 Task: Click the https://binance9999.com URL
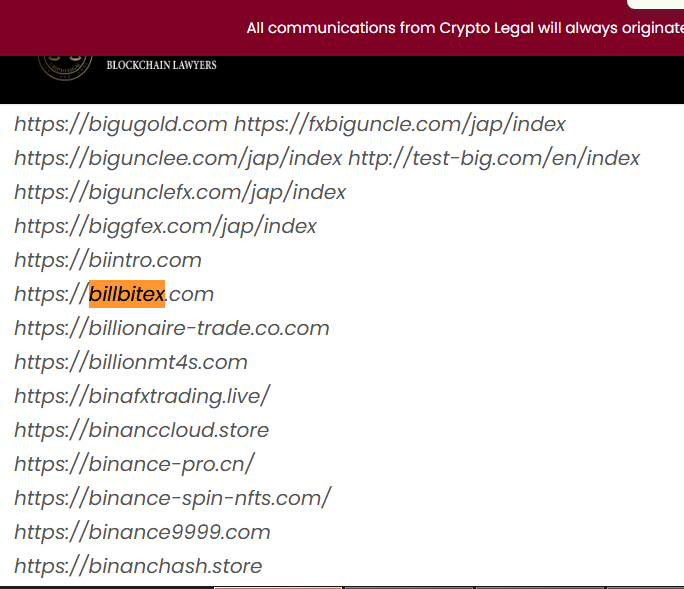click(142, 532)
